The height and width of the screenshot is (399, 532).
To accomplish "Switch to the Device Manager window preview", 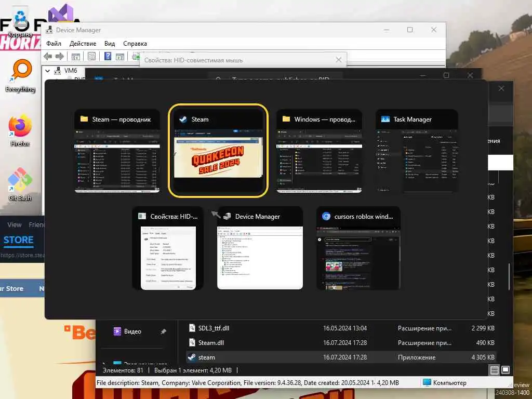I will 260,248.
